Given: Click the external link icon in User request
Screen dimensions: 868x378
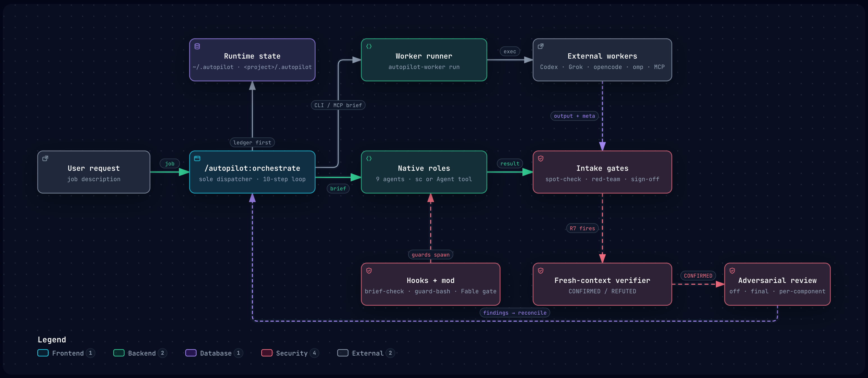Looking at the screenshot, I should click(45, 158).
